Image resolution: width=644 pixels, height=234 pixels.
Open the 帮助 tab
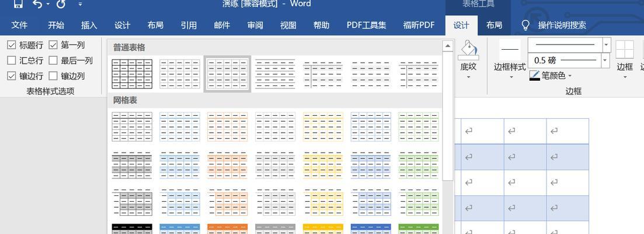(322, 26)
